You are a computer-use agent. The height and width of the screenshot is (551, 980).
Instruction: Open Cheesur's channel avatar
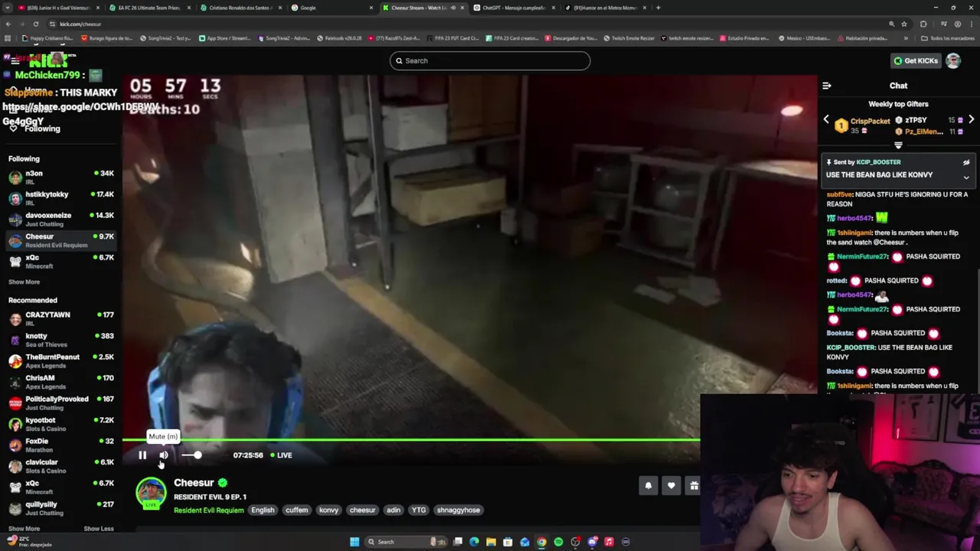151,494
